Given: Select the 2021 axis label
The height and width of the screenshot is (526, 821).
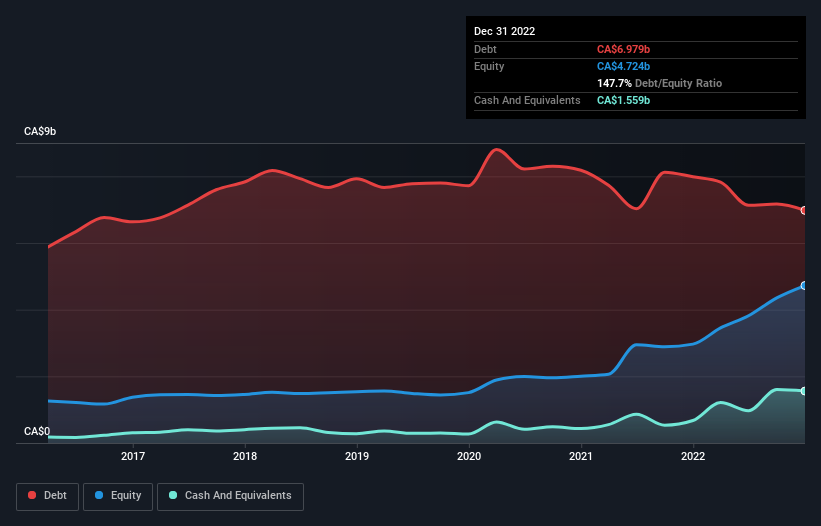Looking at the screenshot, I should (x=581, y=456).
